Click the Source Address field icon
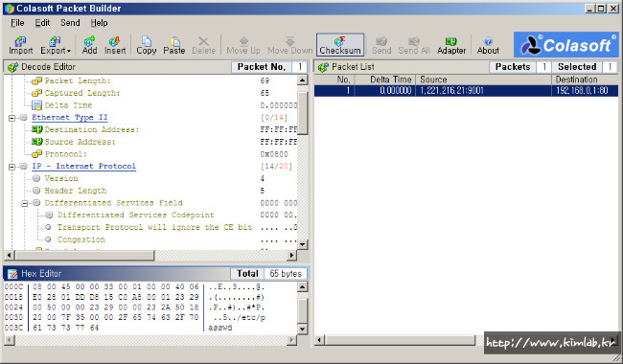The width and height of the screenshot is (623, 364). (x=37, y=142)
